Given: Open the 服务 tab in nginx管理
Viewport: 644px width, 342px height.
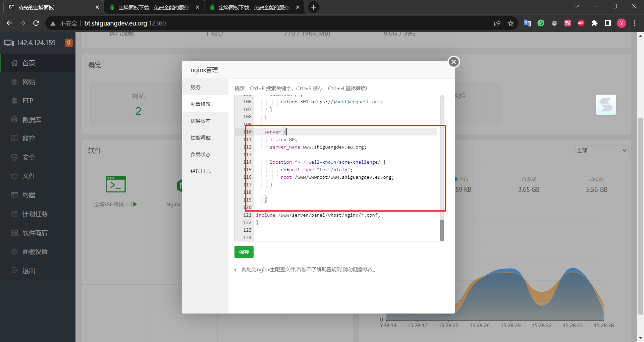Looking at the screenshot, I should point(205,87).
